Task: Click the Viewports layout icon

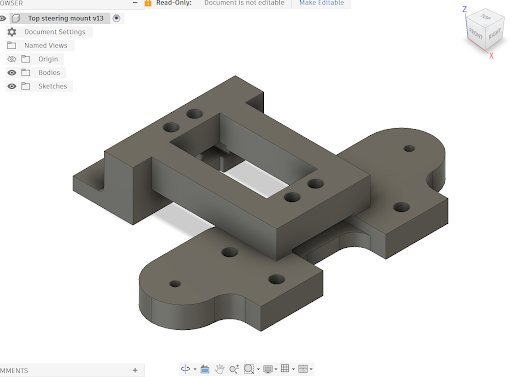Action: click(x=303, y=369)
